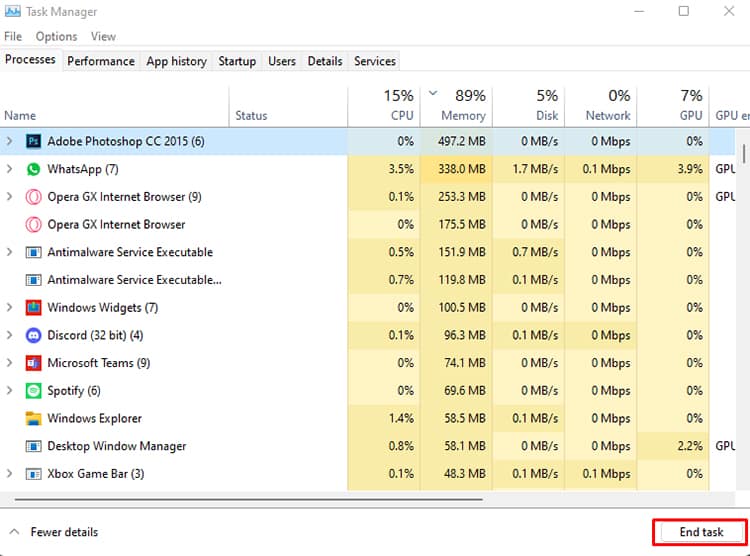The image size is (750, 556).
Task: Expand the Xbox Game Bar (3) group
Action: click(9, 474)
